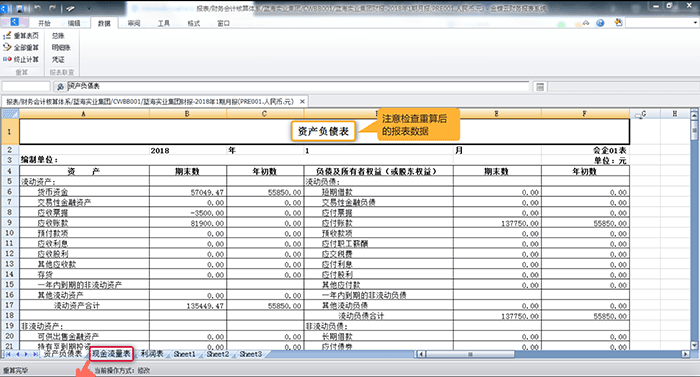The image size is (700, 377).
Task: Switch to Sheet2 tab
Action: (217, 354)
